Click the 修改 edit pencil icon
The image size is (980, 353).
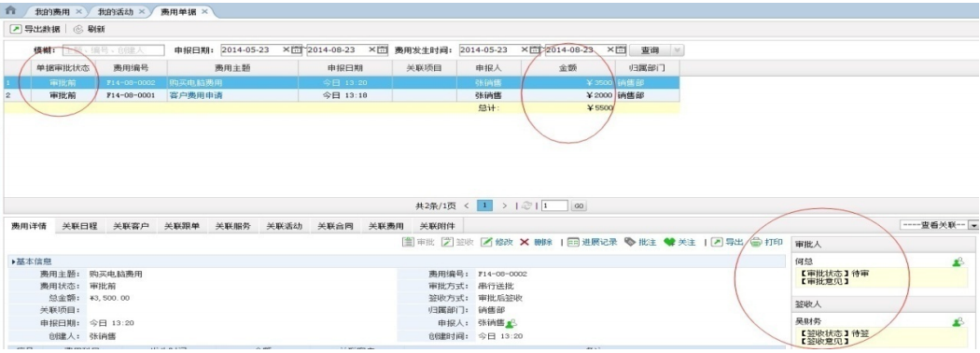tap(486, 242)
